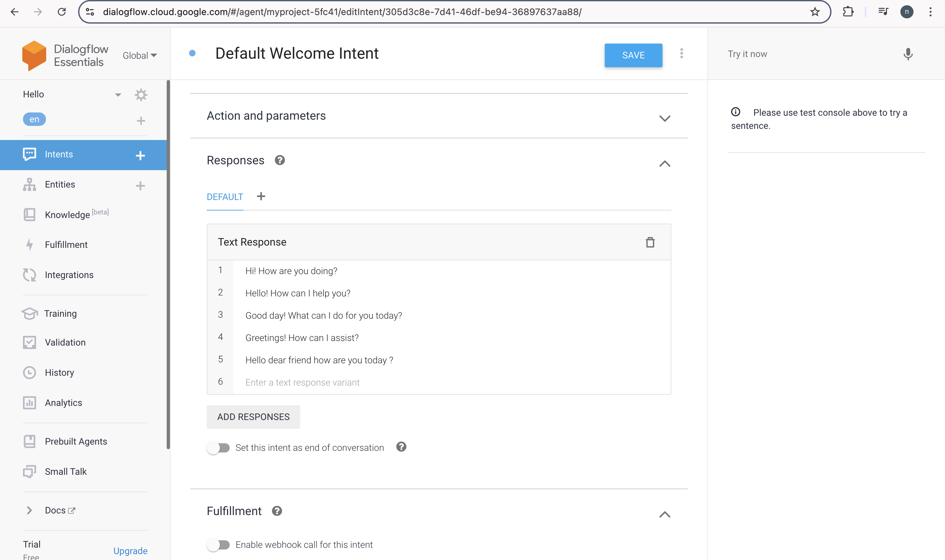Screen dimensions: 945x560
Task: Open help for end of conversation toggle
Action: pos(401,447)
